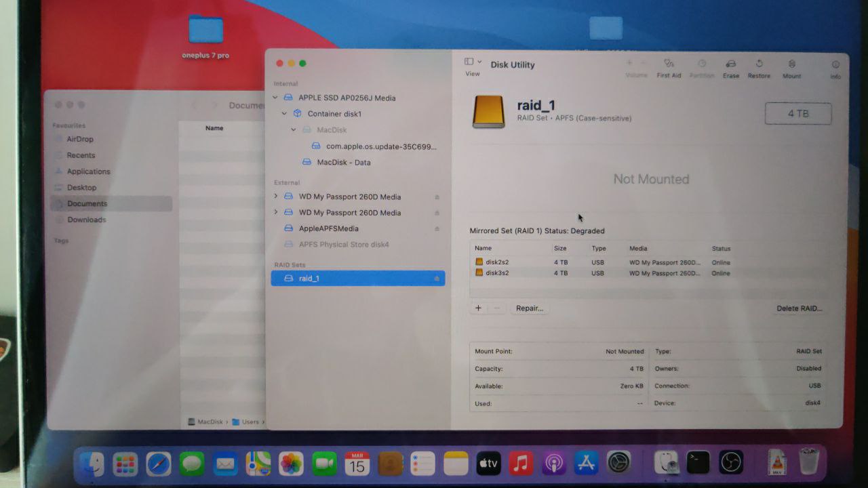The image size is (868, 488).
Task: Open Terminal from the Dock
Action: pos(698,462)
